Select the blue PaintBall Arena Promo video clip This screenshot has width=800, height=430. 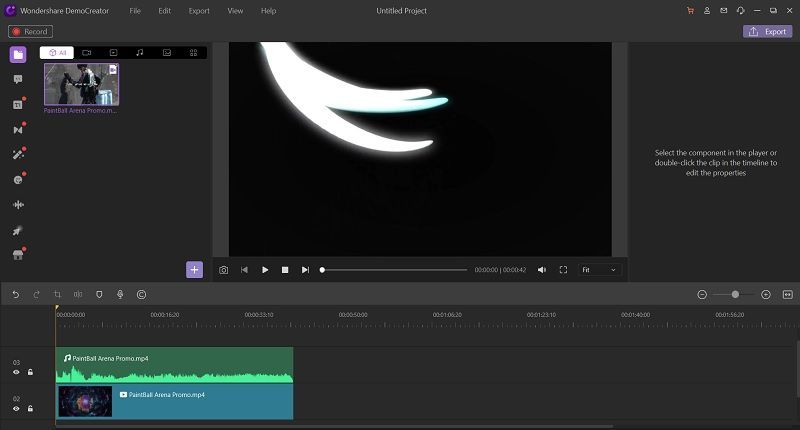[x=174, y=401]
